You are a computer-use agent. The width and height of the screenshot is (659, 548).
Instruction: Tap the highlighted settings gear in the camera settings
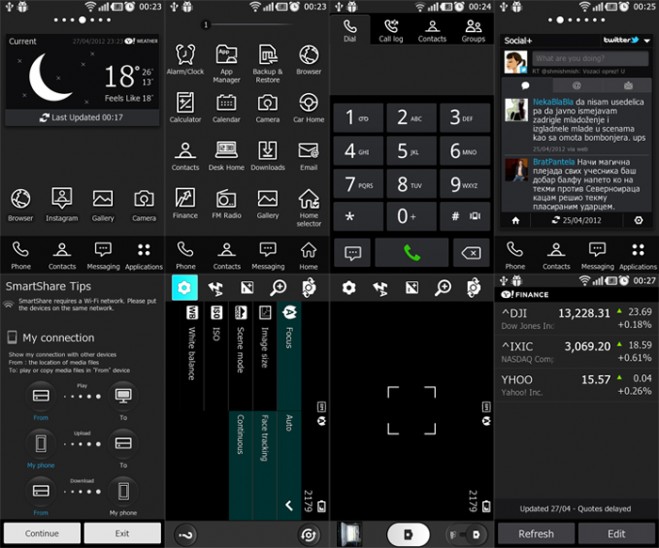(185, 288)
